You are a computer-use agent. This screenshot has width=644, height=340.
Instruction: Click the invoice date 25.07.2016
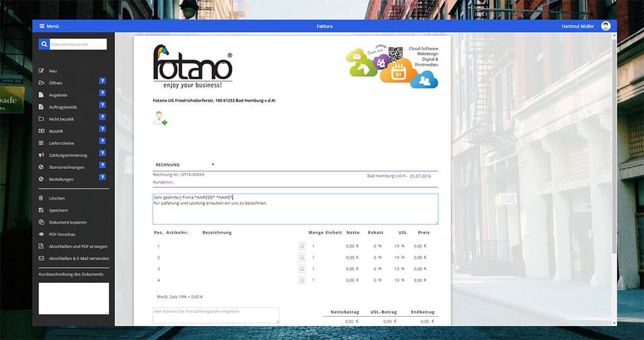pyautogui.click(x=420, y=176)
